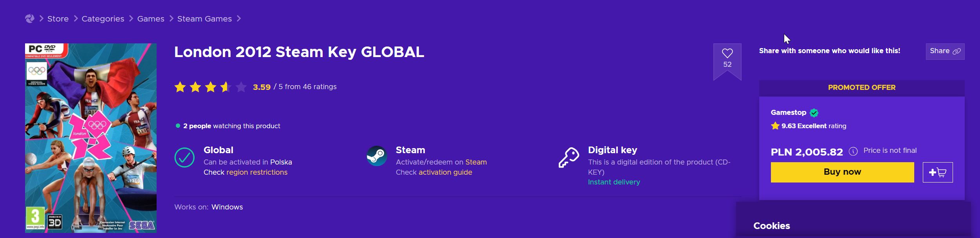The image size is (980, 238).
Task: Click the Gamestop verified badge icon
Action: (x=814, y=113)
